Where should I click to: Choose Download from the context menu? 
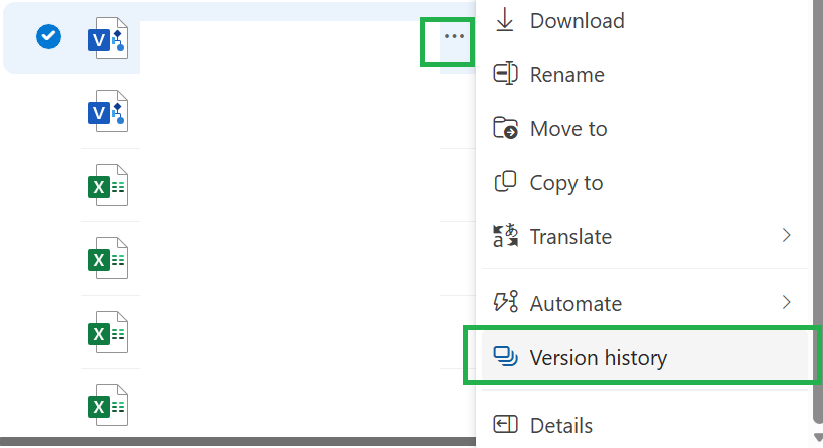tap(645, 21)
